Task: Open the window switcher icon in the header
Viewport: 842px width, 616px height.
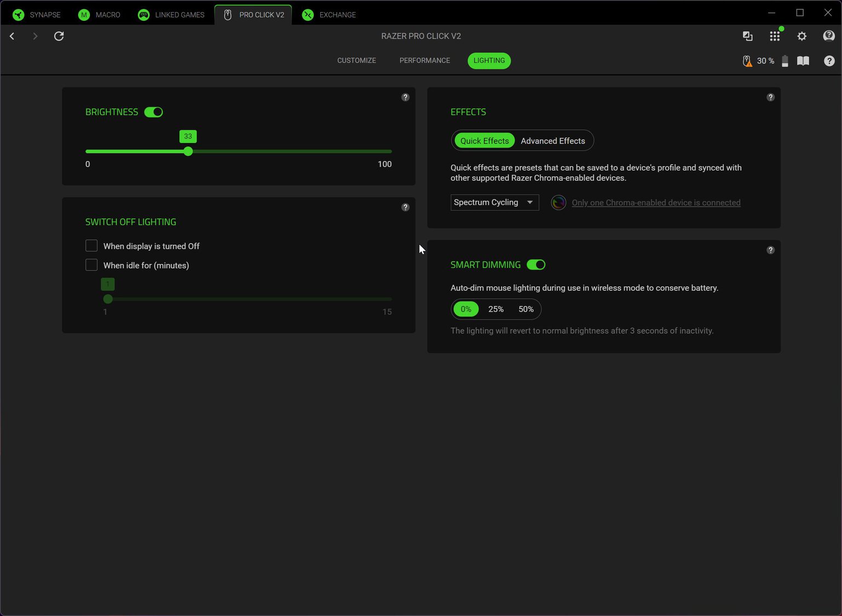Action: (x=747, y=36)
